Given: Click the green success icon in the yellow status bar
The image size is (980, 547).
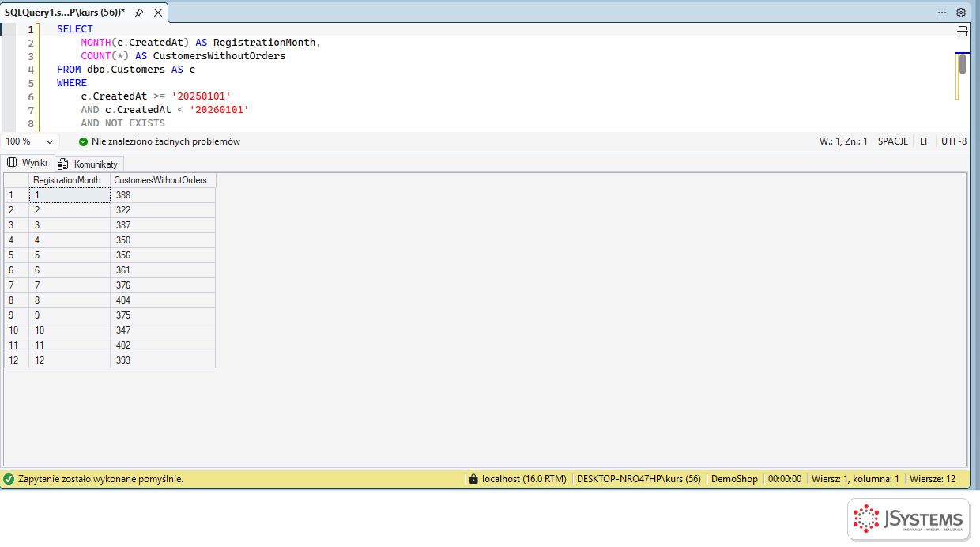Looking at the screenshot, I should click(9, 479).
